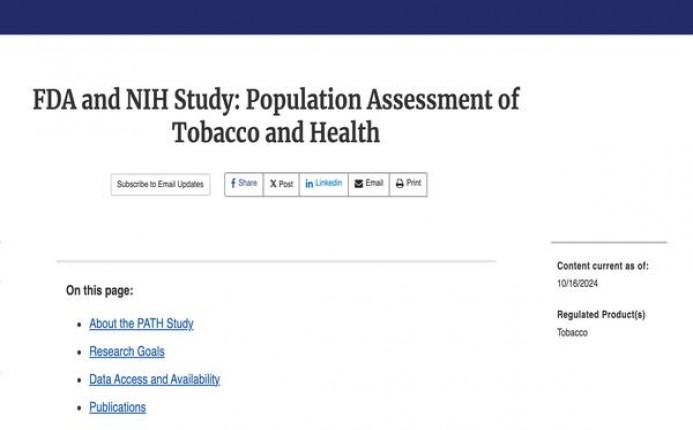
Task: Click the bullet beside the Publications link
Action: click(79, 408)
